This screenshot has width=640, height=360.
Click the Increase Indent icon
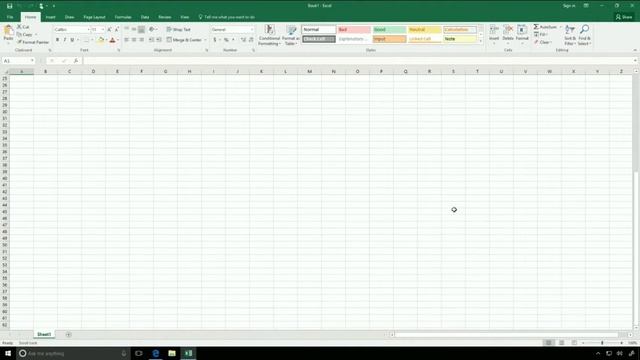click(x=159, y=40)
